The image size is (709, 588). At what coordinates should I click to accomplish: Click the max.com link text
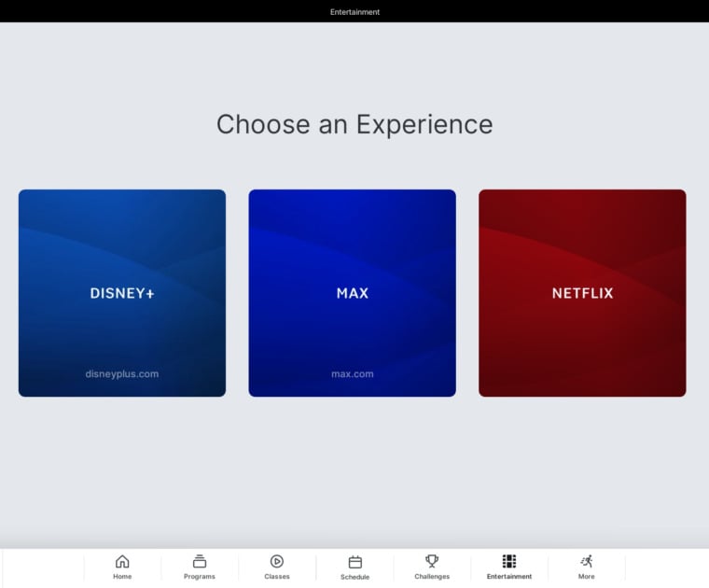click(353, 374)
